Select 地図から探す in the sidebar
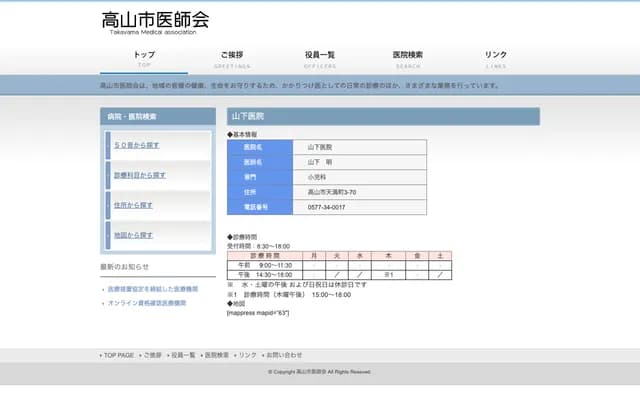This screenshot has width=640, height=400. [x=134, y=236]
